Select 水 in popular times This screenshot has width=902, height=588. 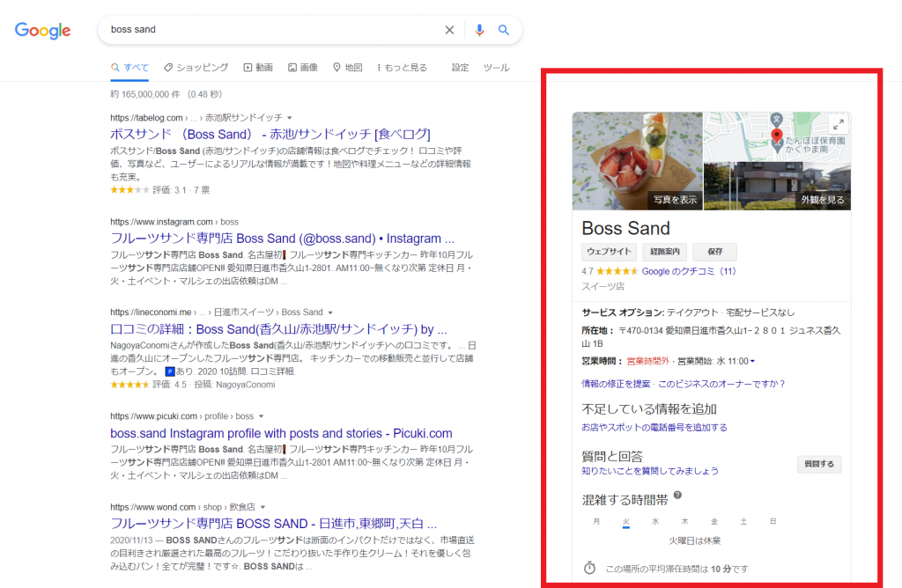tap(655, 521)
